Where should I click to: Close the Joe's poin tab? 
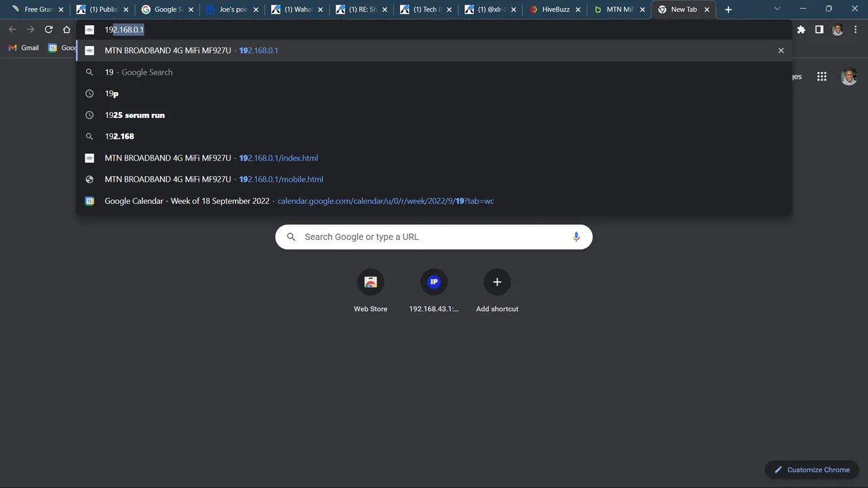(x=256, y=9)
